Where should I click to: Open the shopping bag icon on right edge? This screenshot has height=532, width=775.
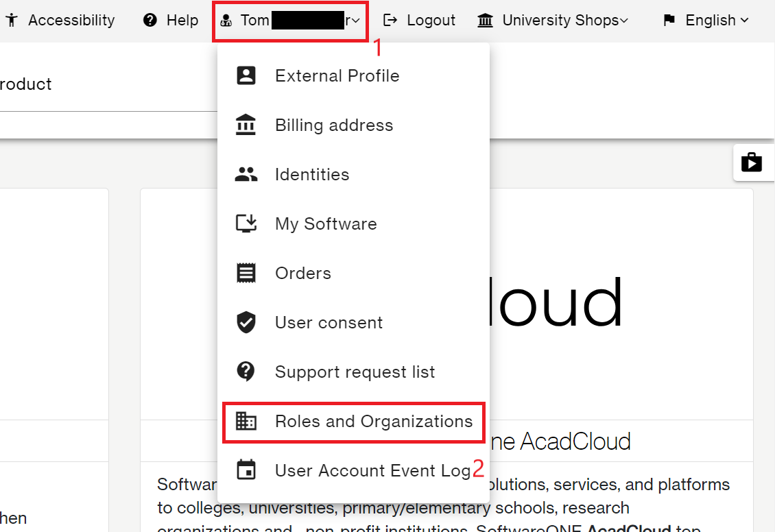coord(752,162)
